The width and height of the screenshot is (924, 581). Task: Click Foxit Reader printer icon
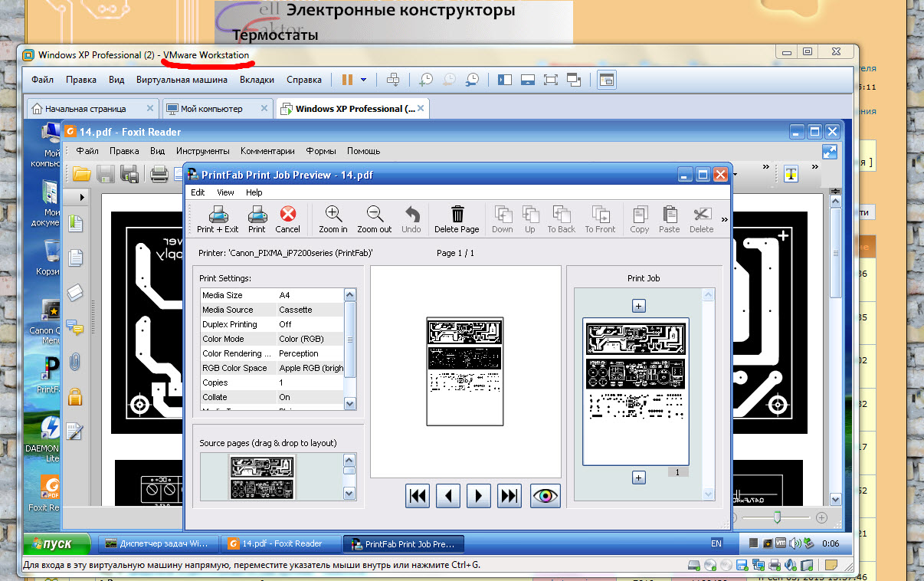[x=159, y=174]
